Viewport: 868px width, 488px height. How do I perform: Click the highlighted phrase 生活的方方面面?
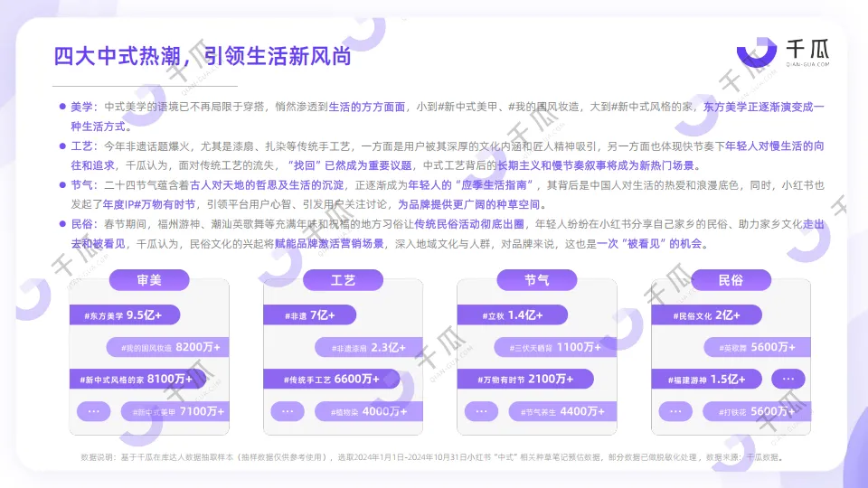[x=367, y=107]
